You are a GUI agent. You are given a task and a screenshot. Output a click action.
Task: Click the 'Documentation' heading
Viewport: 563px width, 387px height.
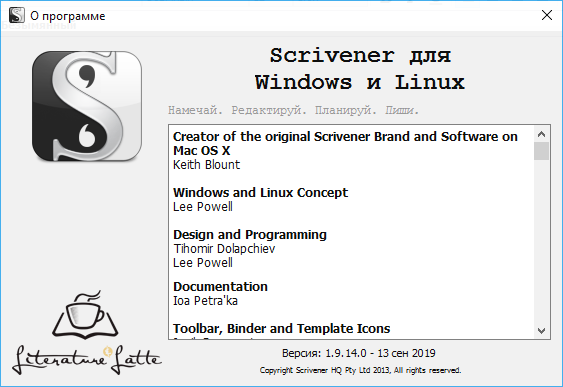tap(220, 287)
